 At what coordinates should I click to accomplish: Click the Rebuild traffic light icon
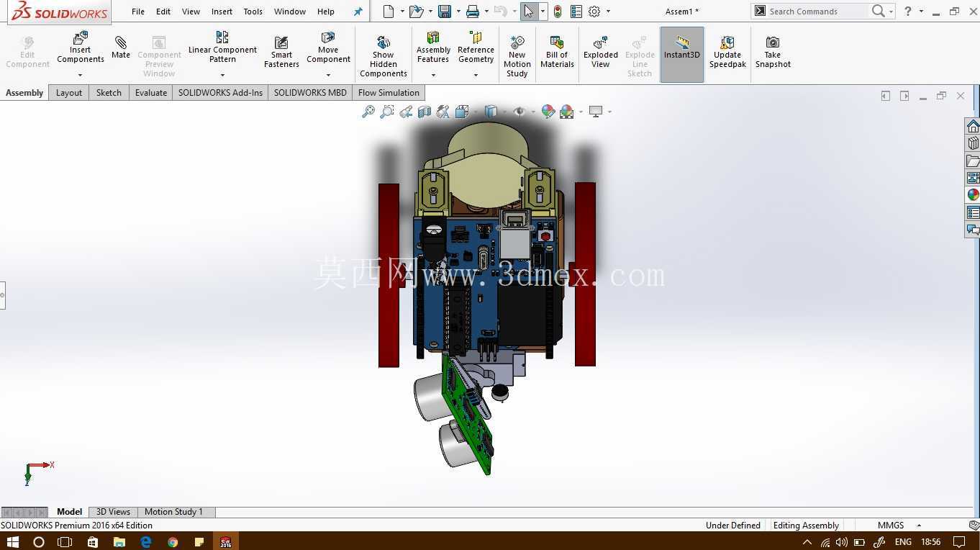click(558, 12)
